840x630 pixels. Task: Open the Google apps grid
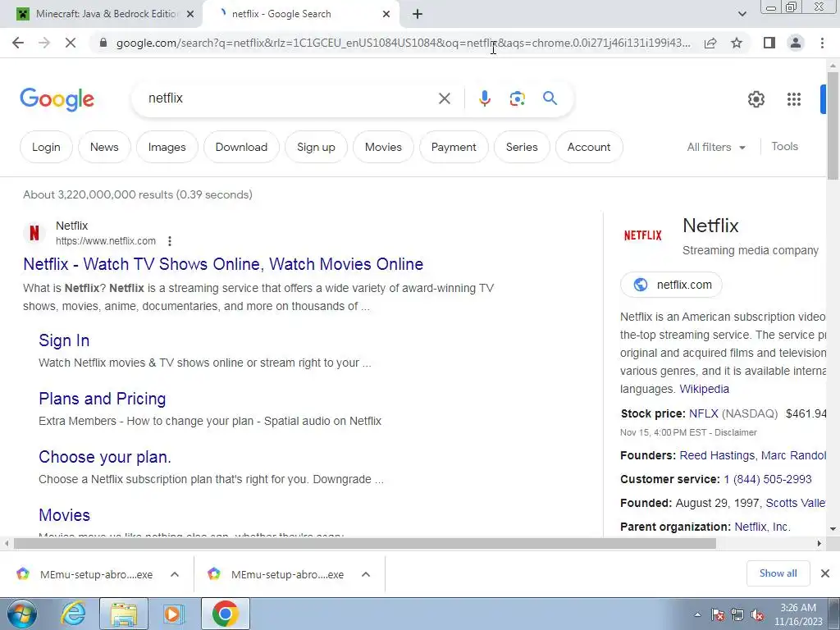coord(793,99)
